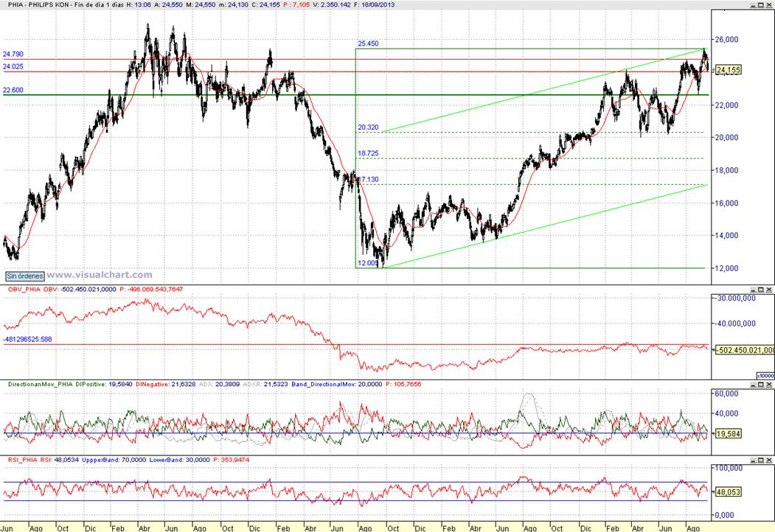Screen dimensions: 775x532
Task: Click the 17.130 retracement label
Action: (368, 179)
